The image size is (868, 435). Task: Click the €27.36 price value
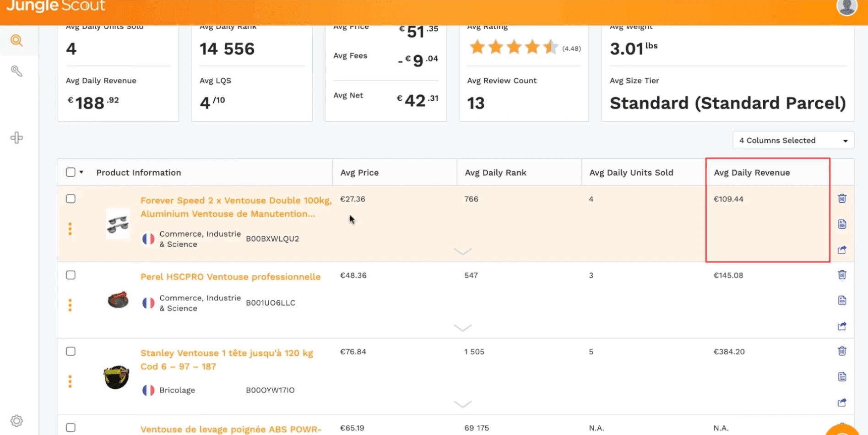353,199
